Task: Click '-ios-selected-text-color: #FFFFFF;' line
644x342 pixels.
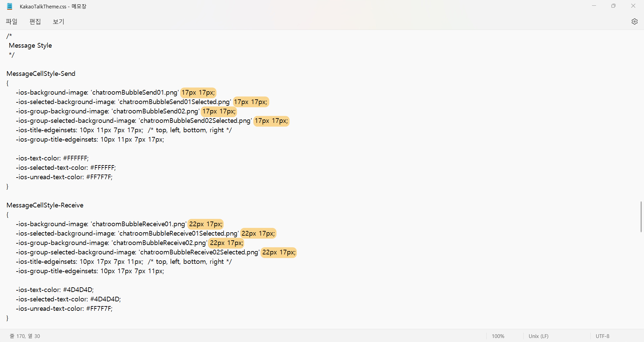Action: point(66,167)
